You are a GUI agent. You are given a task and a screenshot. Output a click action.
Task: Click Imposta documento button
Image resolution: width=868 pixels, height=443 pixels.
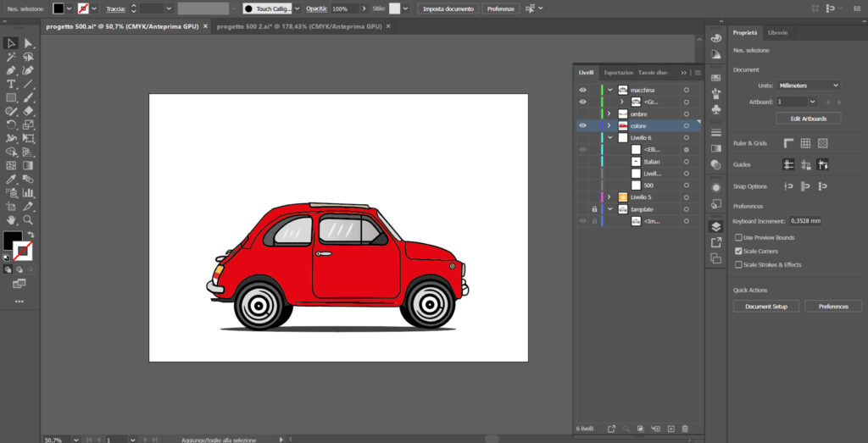click(x=448, y=8)
